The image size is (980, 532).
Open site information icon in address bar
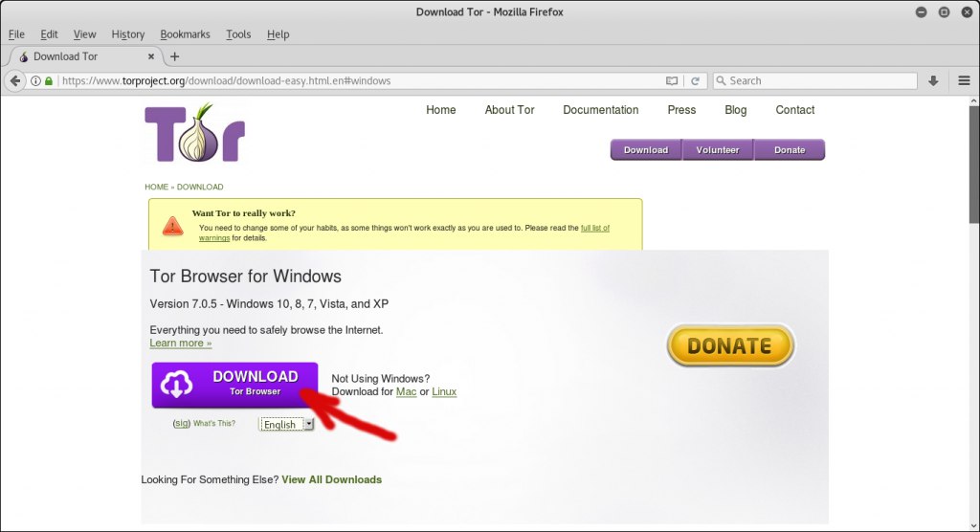pos(35,80)
